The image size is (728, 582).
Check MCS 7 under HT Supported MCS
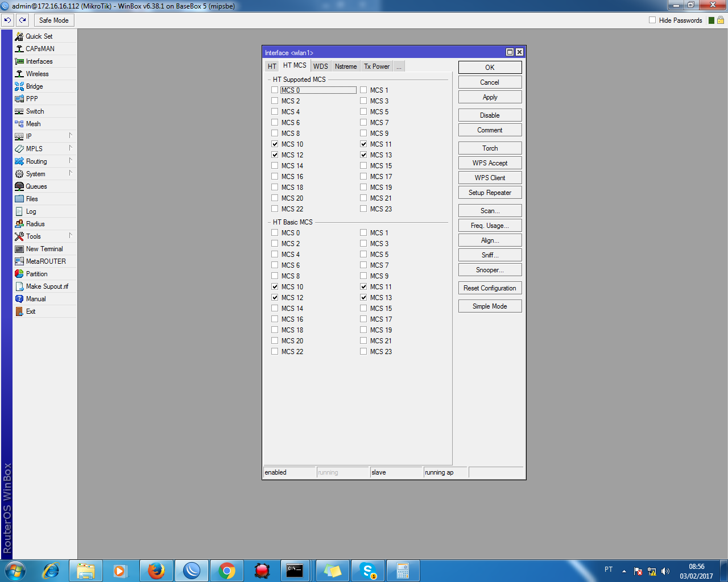click(364, 123)
